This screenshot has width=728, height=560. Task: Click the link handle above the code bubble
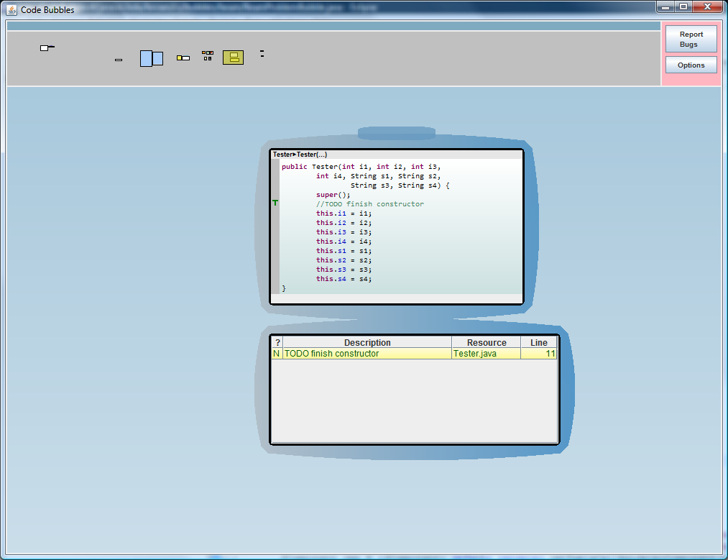click(396, 133)
